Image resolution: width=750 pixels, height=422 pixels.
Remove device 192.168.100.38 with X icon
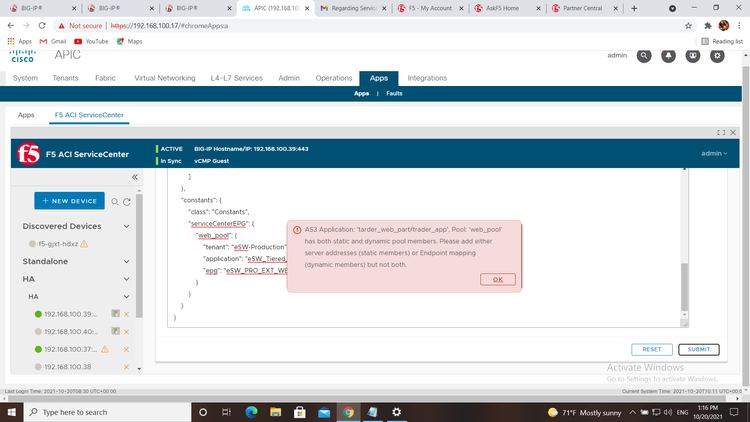[127, 367]
